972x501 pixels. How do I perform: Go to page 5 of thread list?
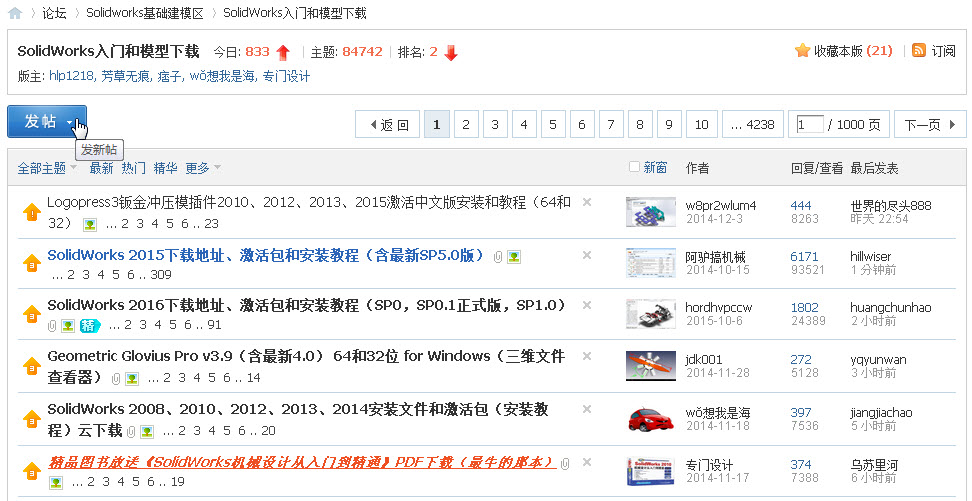552,125
